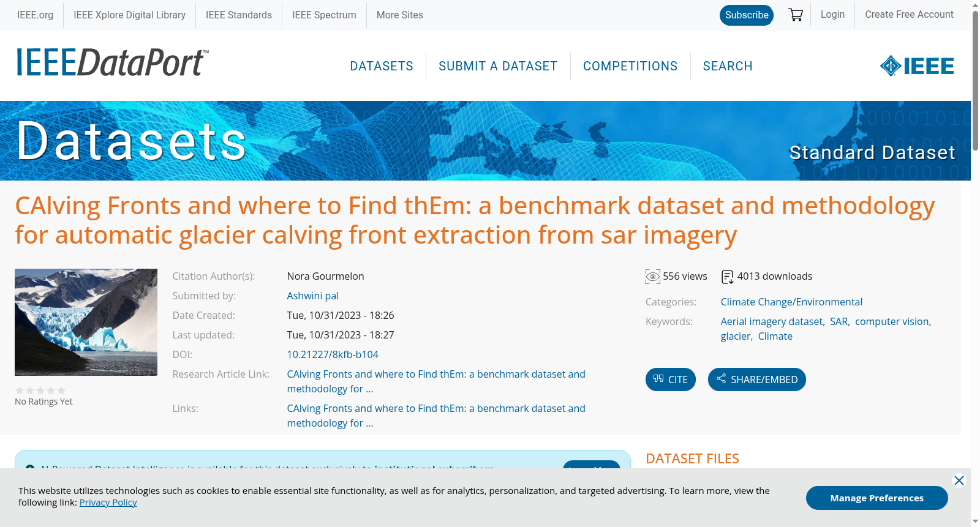Click the 556 views text
980x527 pixels.
685,276
